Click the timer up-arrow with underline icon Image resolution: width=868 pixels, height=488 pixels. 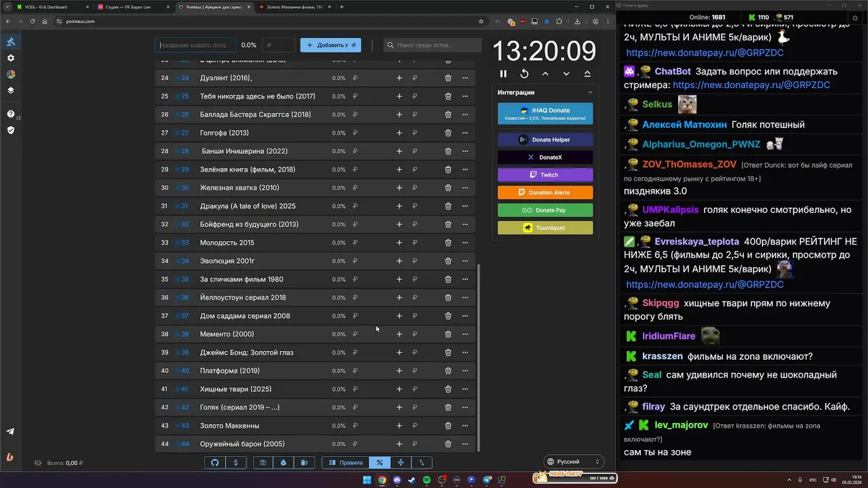click(x=587, y=74)
